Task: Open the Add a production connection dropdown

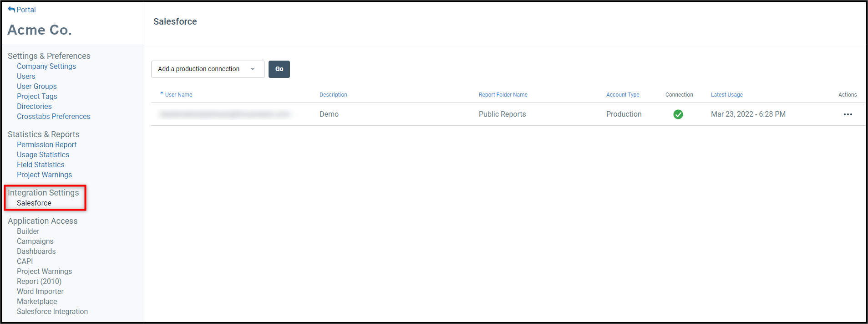Action: pyautogui.click(x=208, y=69)
